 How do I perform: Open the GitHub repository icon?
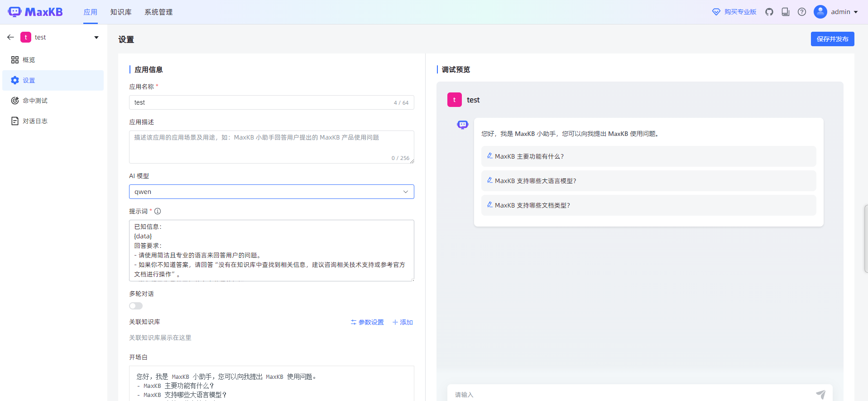769,12
